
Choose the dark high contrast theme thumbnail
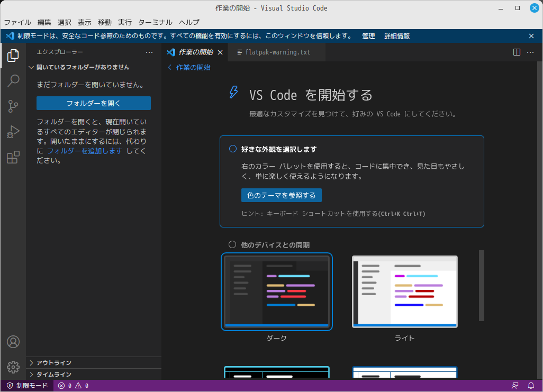click(x=277, y=372)
